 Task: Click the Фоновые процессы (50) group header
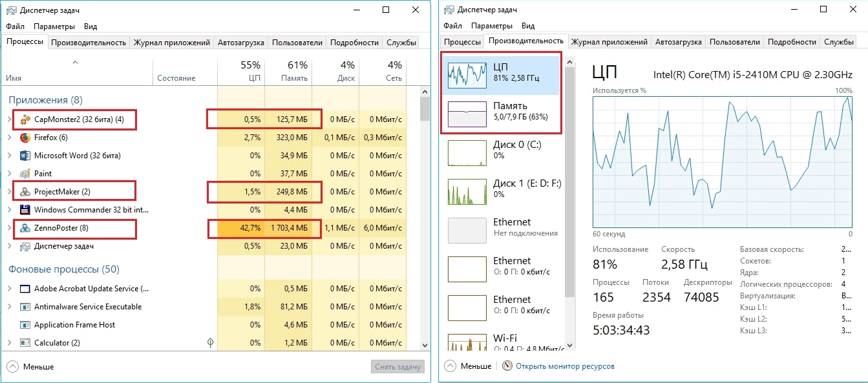coord(64,269)
